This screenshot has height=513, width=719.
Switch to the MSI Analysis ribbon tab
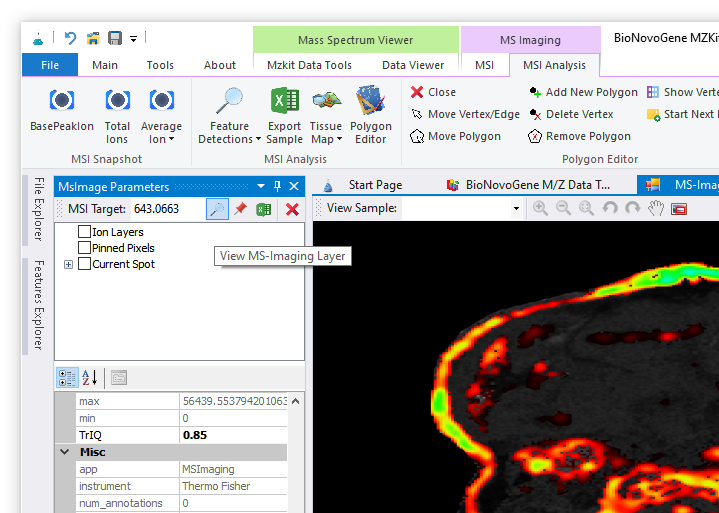pyautogui.click(x=554, y=65)
